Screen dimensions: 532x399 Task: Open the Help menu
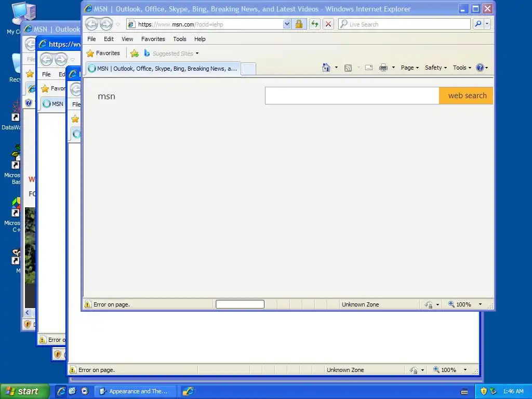click(200, 39)
